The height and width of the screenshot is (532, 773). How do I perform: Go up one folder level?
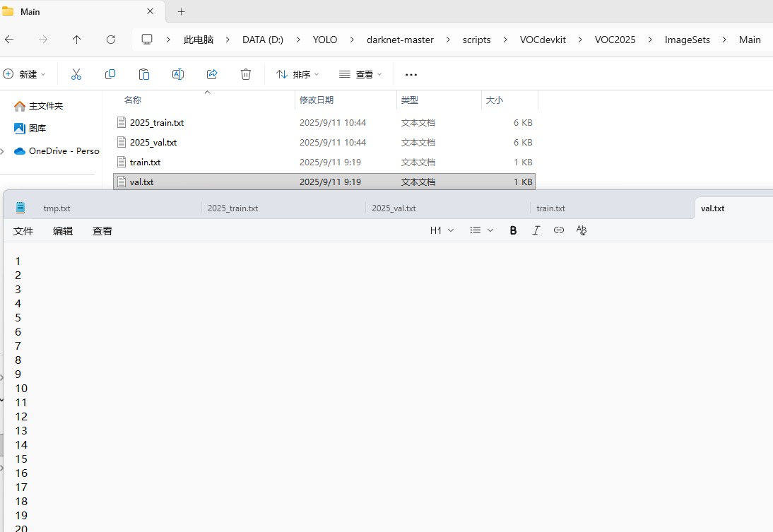click(x=76, y=40)
